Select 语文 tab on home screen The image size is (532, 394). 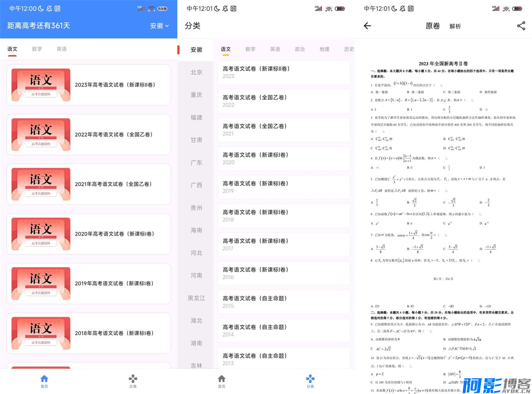pos(12,49)
